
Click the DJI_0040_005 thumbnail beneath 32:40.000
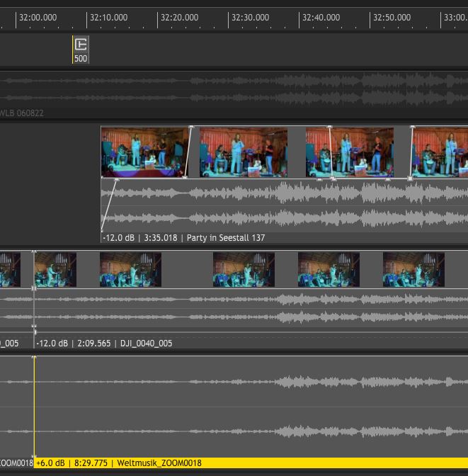coord(329,269)
